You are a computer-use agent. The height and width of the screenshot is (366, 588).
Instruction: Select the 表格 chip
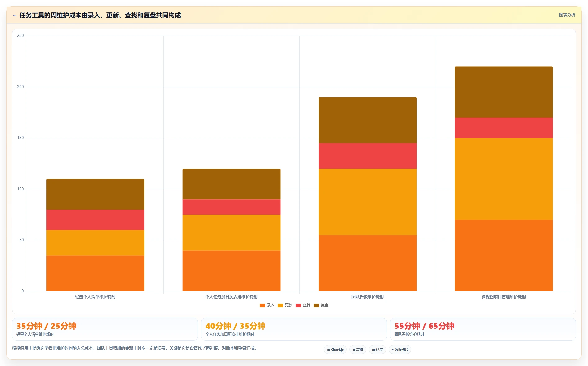pyautogui.click(x=358, y=350)
